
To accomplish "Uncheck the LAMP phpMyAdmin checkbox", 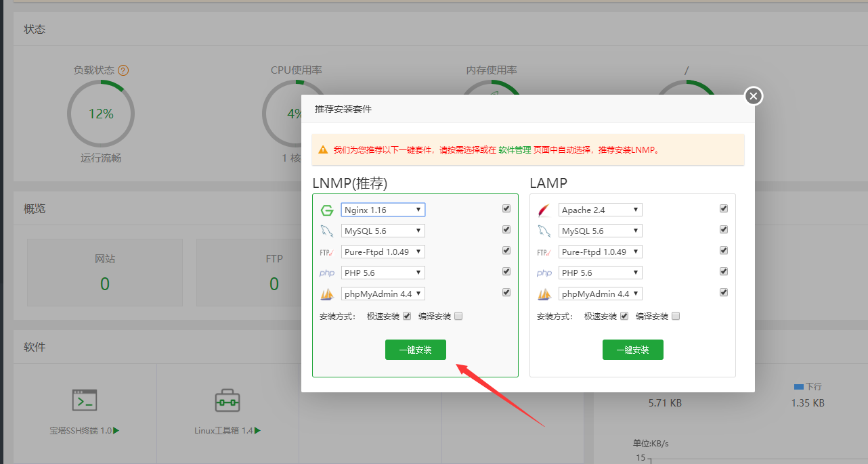I will point(724,292).
